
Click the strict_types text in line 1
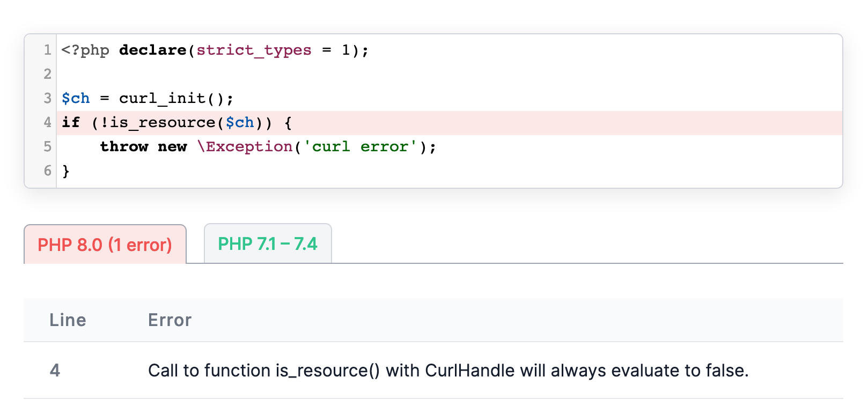coord(254,50)
